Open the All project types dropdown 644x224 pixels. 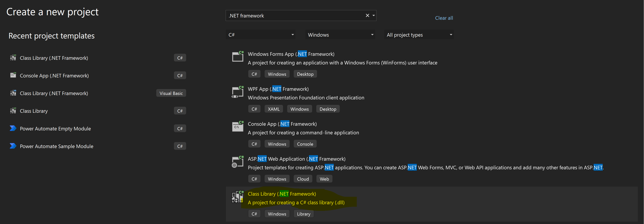(419, 35)
